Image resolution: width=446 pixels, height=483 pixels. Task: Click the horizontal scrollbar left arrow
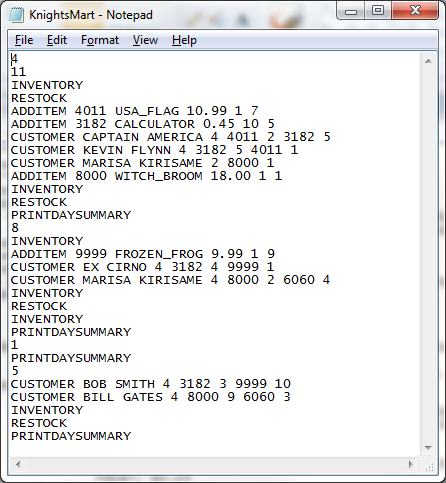coord(18,464)
